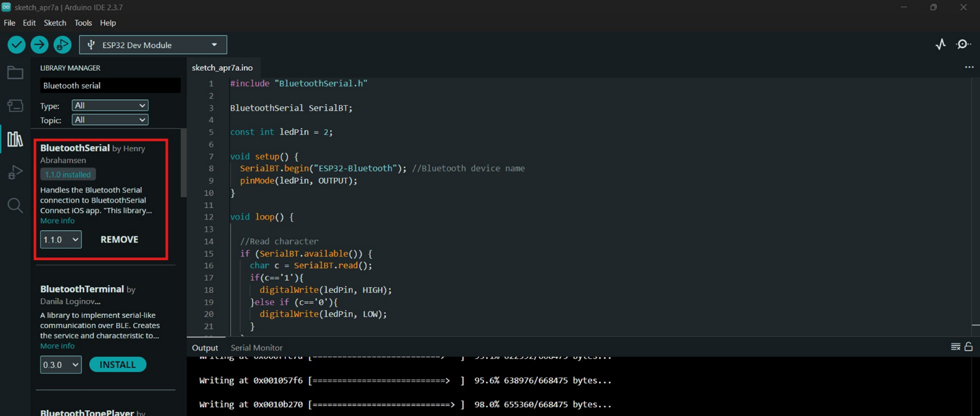Click the Verify sketch checkmark button
Screen dimensions: 980x416
click(x=17, y=44)
